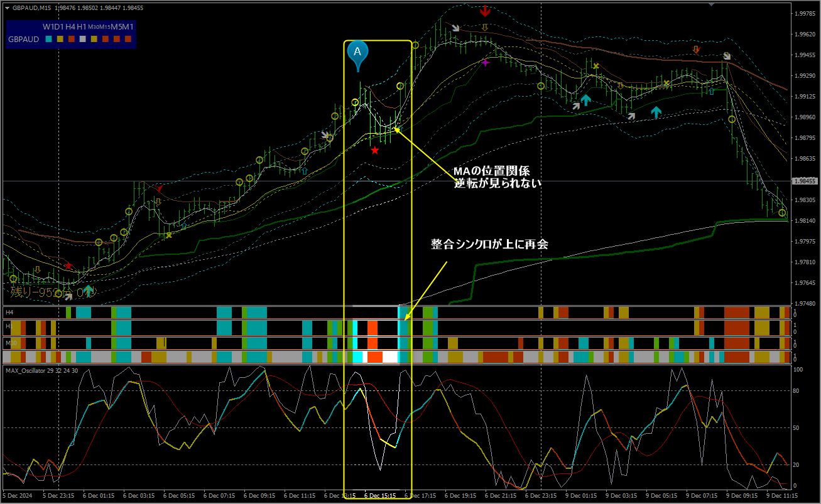Viewport: 821px width, 504px height.
Task: Click the 1.99785 level on the price axis
Action: (805, 13)
